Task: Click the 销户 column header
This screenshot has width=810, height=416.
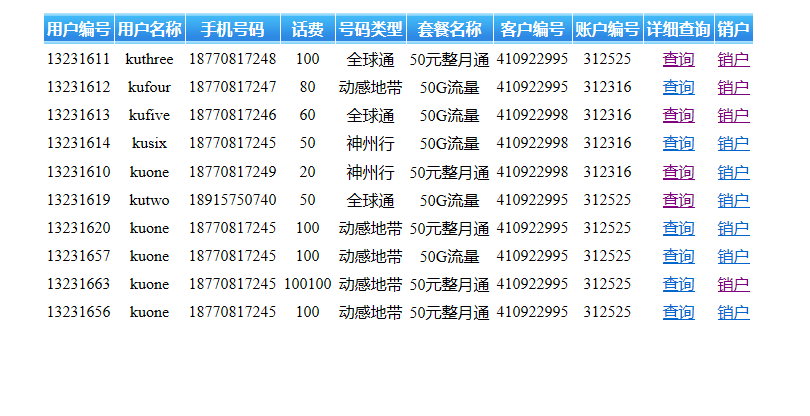Action: (x=733, y=29)
